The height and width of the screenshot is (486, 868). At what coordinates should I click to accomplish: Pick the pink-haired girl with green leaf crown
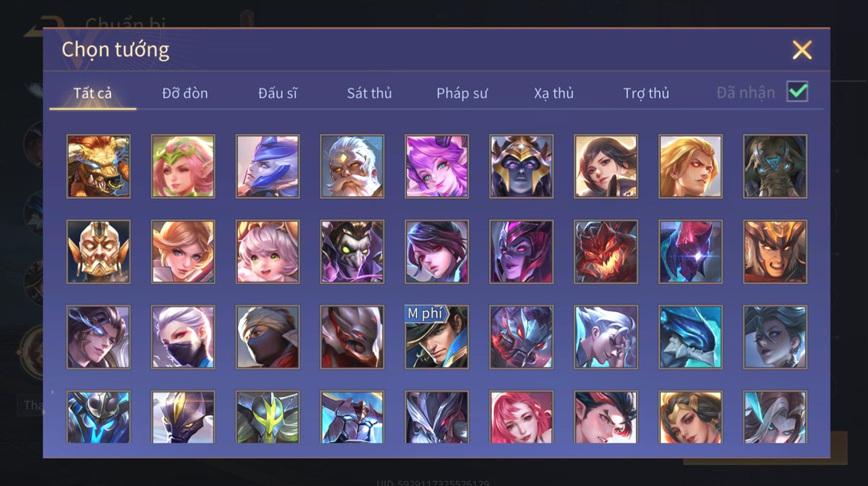183,166
